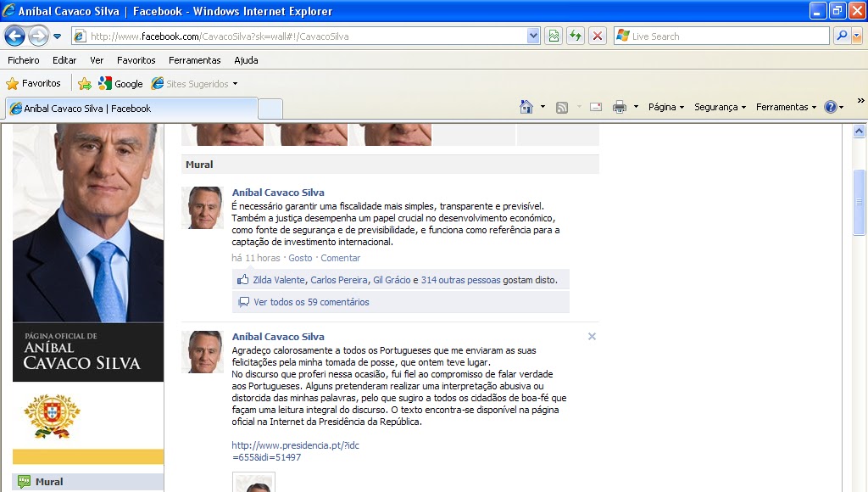Open the Google favorites bar link
This screenshot has height=492, width=868.
[x=120, y=84]
